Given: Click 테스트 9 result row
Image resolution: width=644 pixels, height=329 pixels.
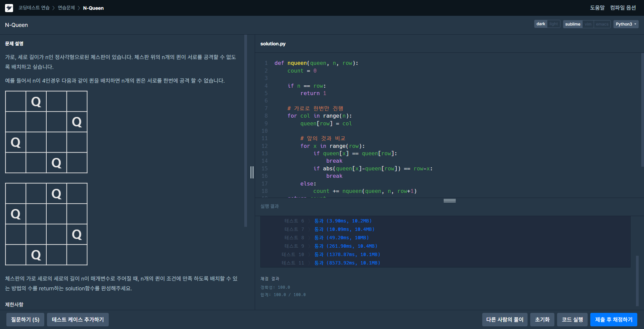Looking at the screenshot, I should click(x=331, y=246).
